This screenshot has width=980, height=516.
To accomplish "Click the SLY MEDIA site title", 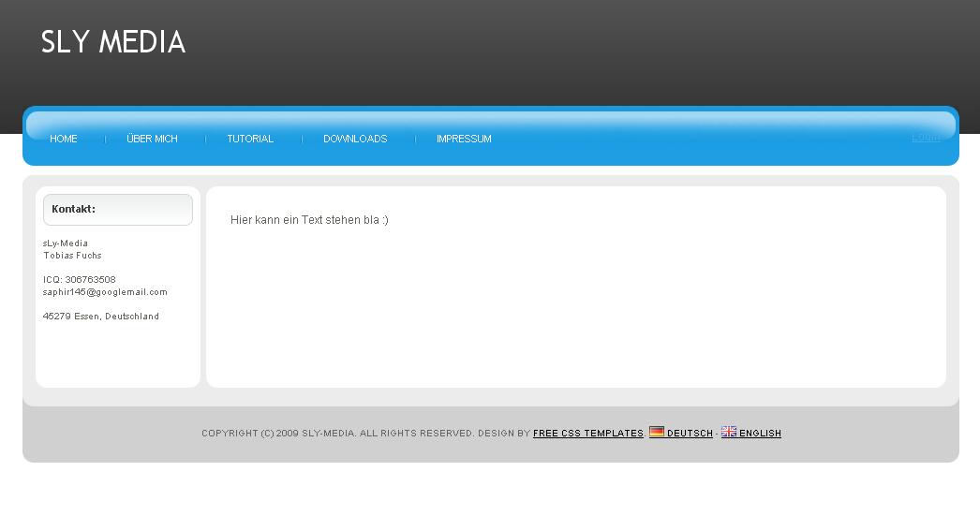I will tap(113, 42).
